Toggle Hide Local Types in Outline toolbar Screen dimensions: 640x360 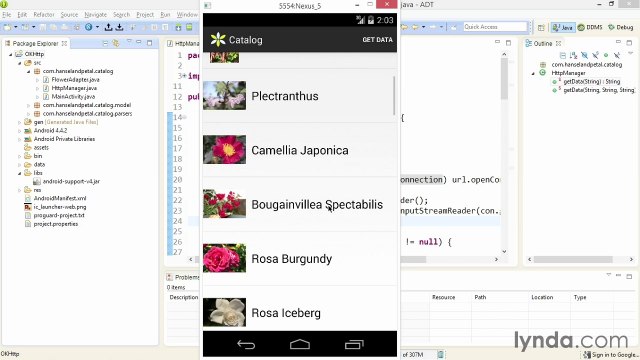point(617,55)
